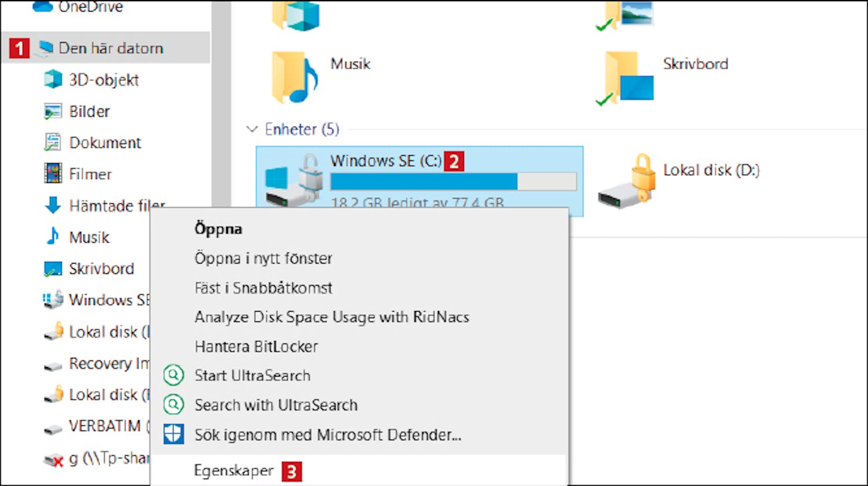Viewport: 868px width, 486px height.
Task: Click the Bilder icon in the sidebar
Action: point(53,111)
